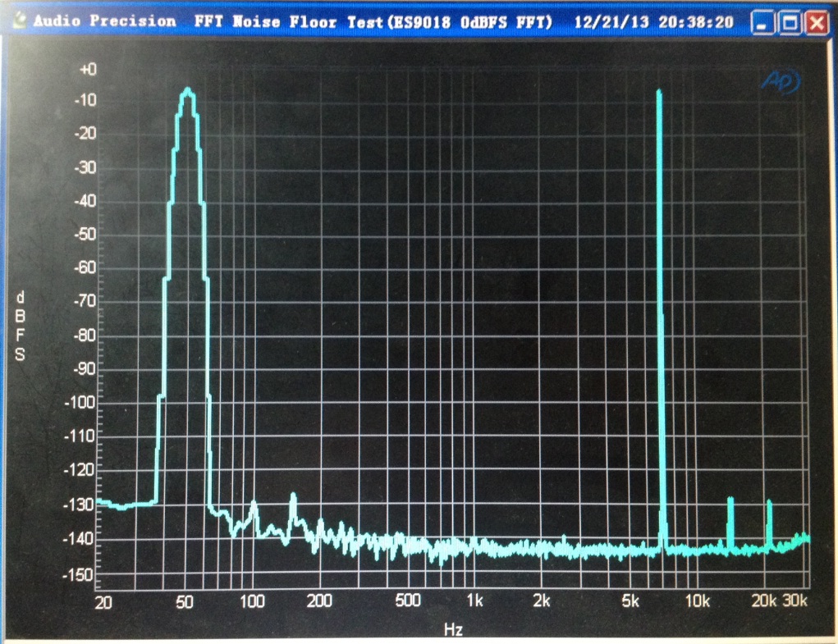Click the 'dBFS' vertical axis unit label
This screenshot has height=644, width=838.
[x=20, y=327]
